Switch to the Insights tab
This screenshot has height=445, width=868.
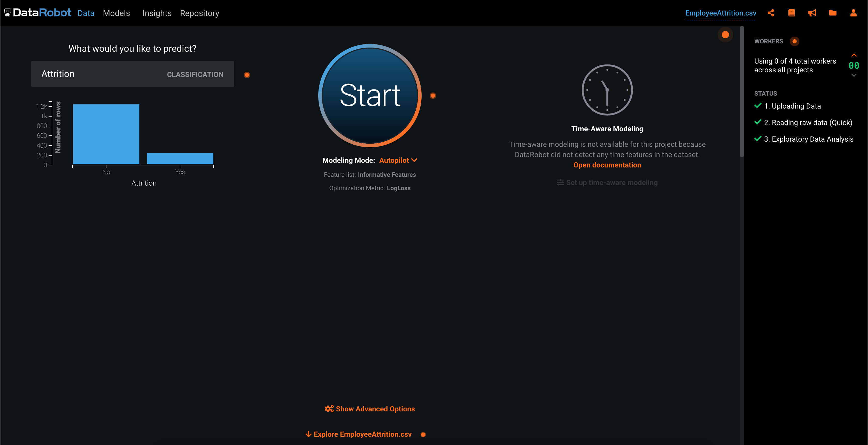(157, 13)
